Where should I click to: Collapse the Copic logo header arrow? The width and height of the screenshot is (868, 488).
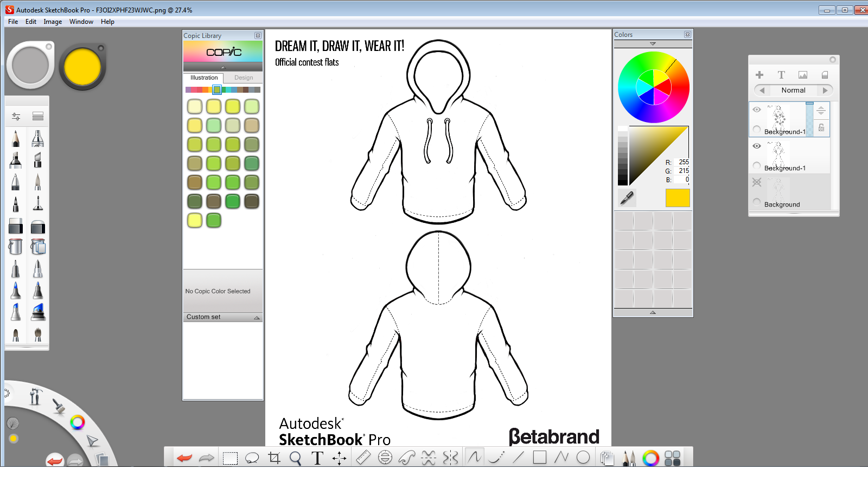pos(222,67)
